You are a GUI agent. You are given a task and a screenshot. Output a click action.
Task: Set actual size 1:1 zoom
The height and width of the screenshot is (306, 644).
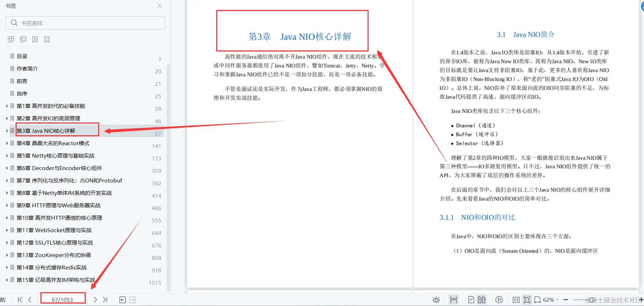click(x=516, y=300)
